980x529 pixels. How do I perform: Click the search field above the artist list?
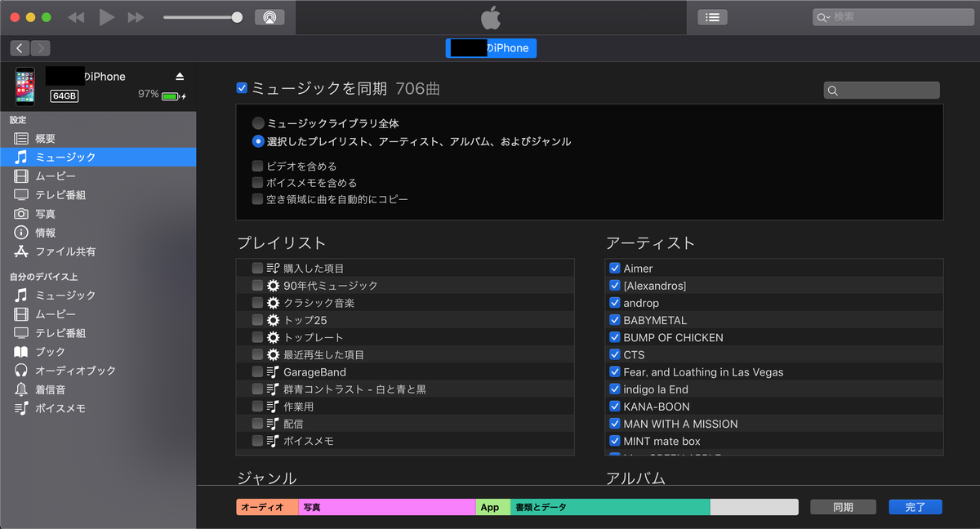point(881,90)
